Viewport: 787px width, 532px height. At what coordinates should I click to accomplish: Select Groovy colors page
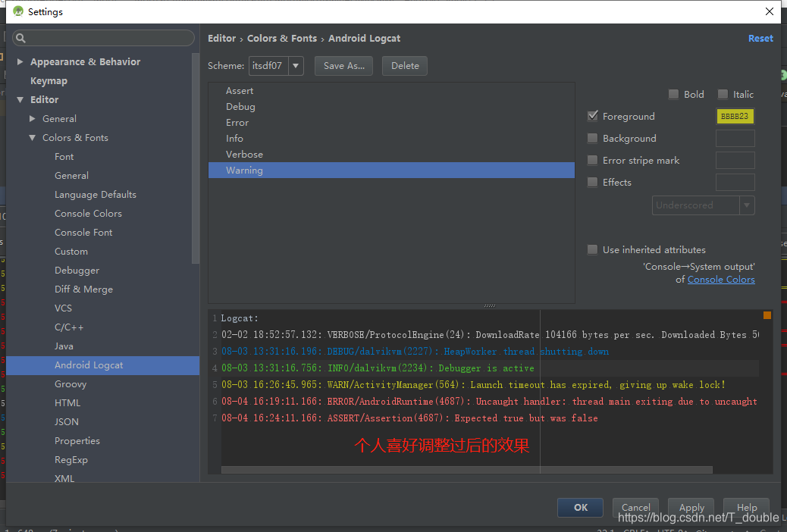pyautogui.click(x=71, y=384)
